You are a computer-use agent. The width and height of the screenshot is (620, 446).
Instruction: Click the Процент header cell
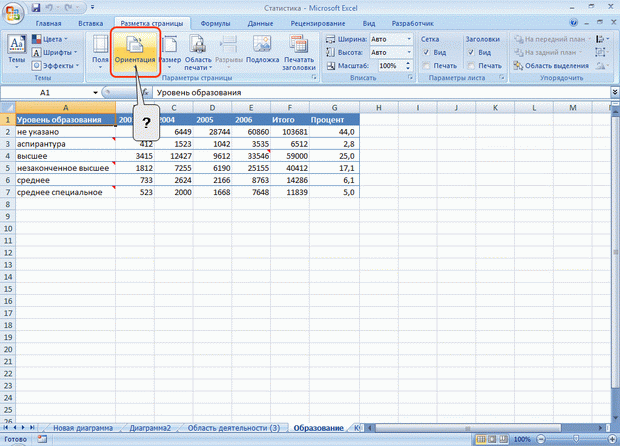335,120
